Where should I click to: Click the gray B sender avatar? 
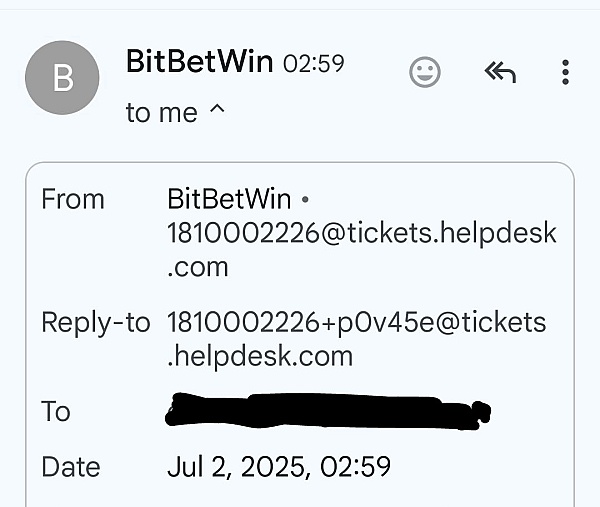point(62,78)
